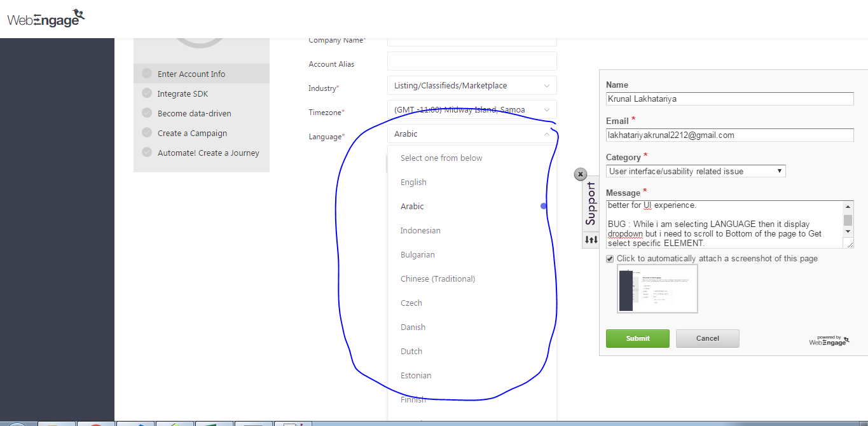Go to Become data-driven step

pos(202,113)
